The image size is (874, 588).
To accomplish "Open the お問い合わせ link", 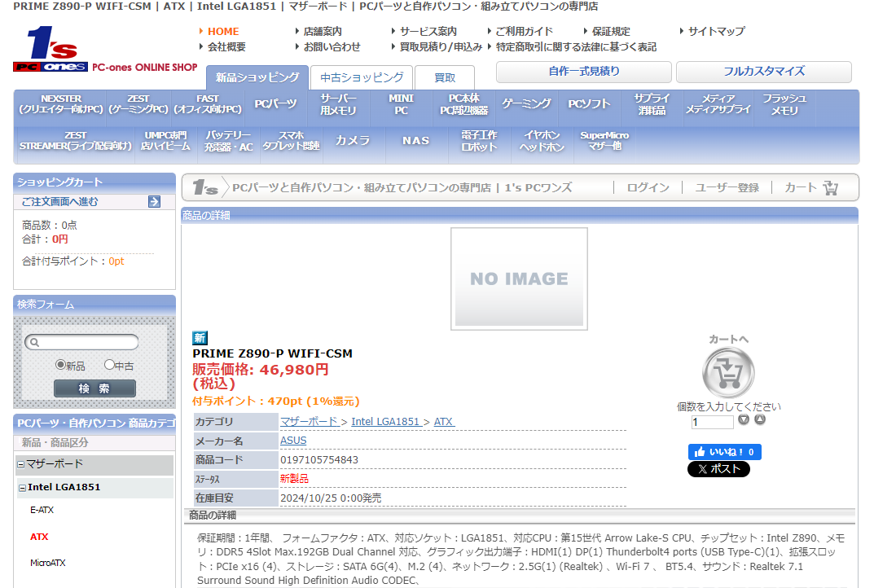I will pyautogui.click(x=332, y=47).
